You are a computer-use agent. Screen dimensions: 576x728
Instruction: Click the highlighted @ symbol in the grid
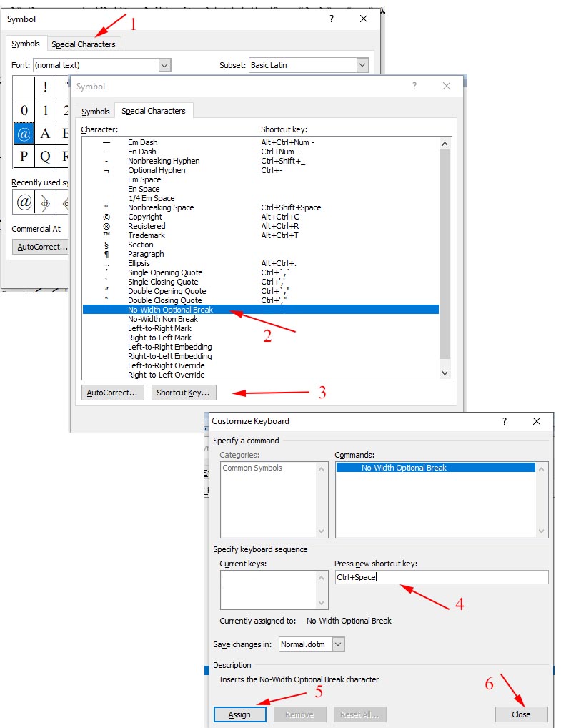point(24,133)
